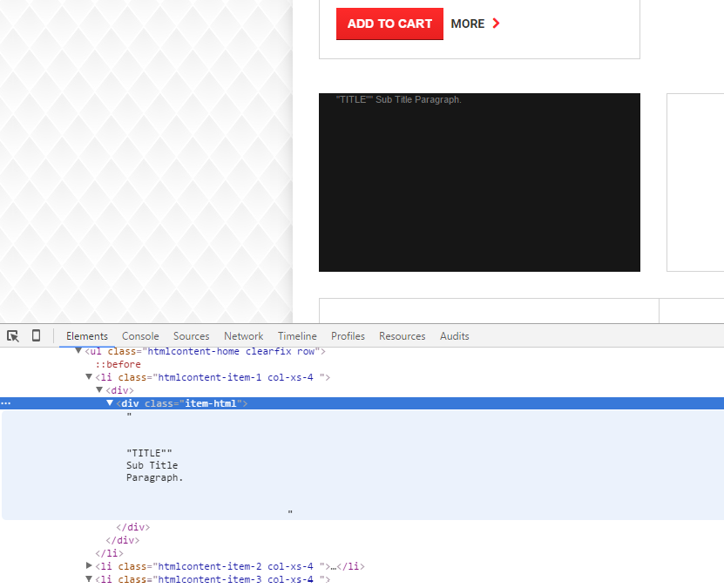Collapse the li htmlcontent-item-1 node
Image resolution: width=724 pixels, height=588 pixels.
coord(89,376)
